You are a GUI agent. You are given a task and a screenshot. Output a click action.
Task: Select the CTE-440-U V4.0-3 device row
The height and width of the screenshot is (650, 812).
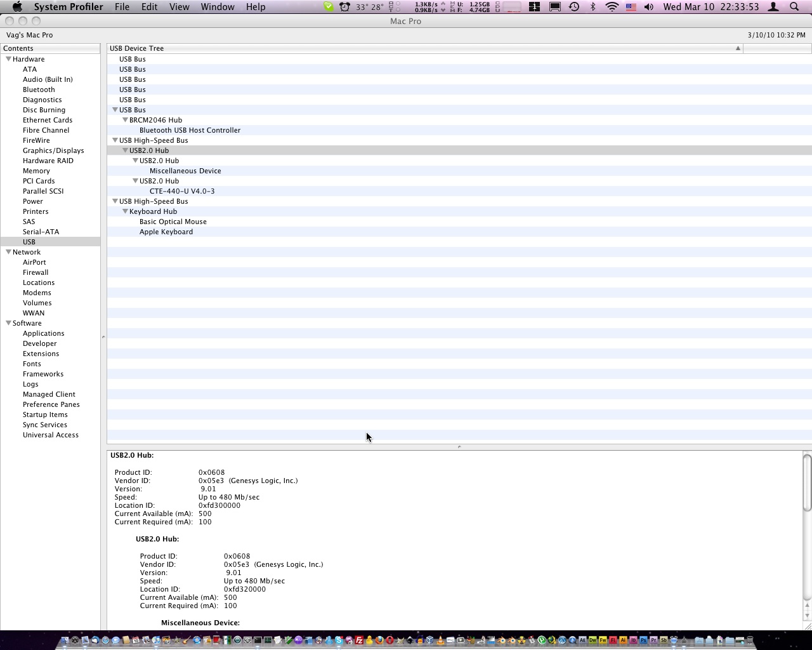(x=459, y=191)
